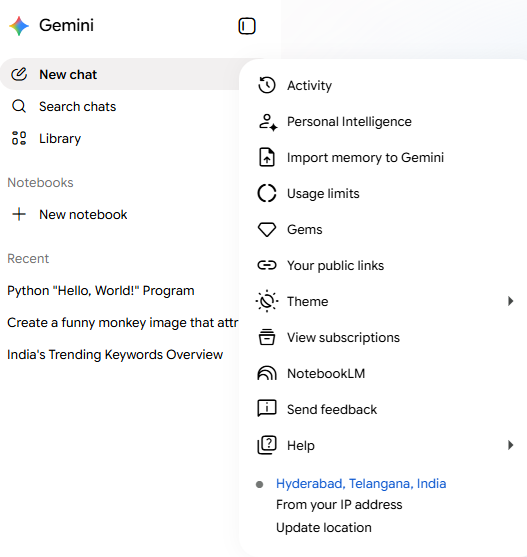Select View subscriptions menu entry

click(x=383, y=337)
